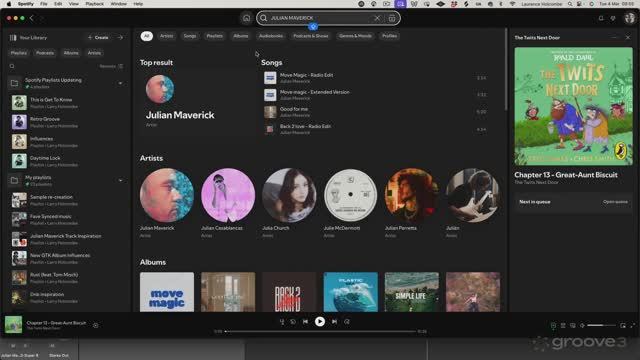Screen dimensions: 640x360
Task: Open Julian Casablancas artist
Action: [228, 202]
